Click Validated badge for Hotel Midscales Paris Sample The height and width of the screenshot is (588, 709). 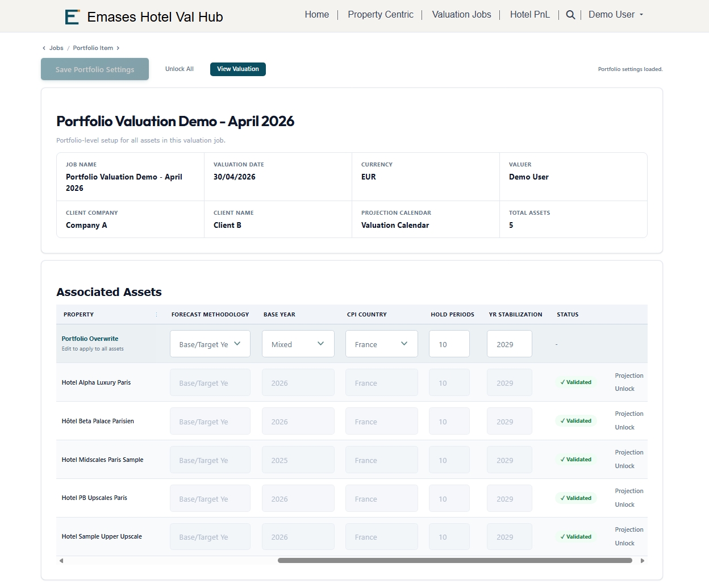[575, 460]
